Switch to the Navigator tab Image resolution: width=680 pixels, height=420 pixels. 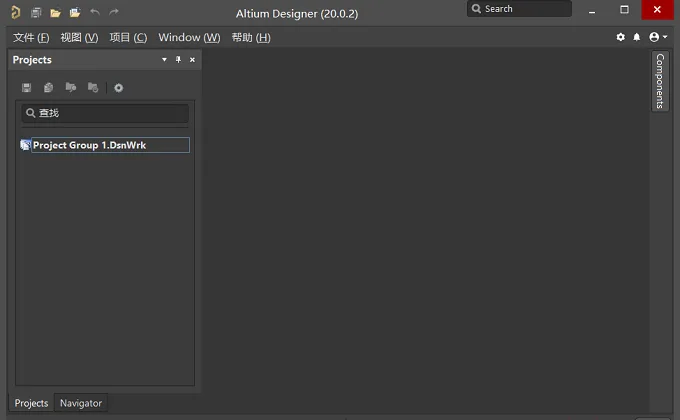coord(81,403)
